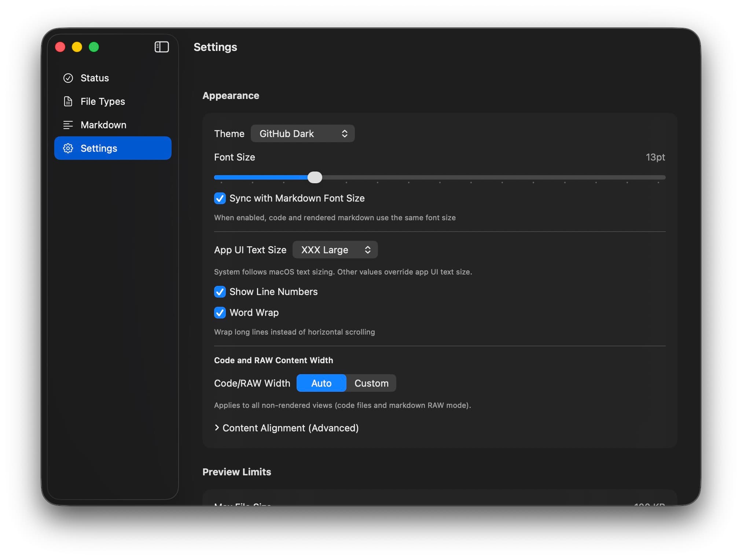Disable Word Wrap
This screenshot has height=560, width=742.
220,313
